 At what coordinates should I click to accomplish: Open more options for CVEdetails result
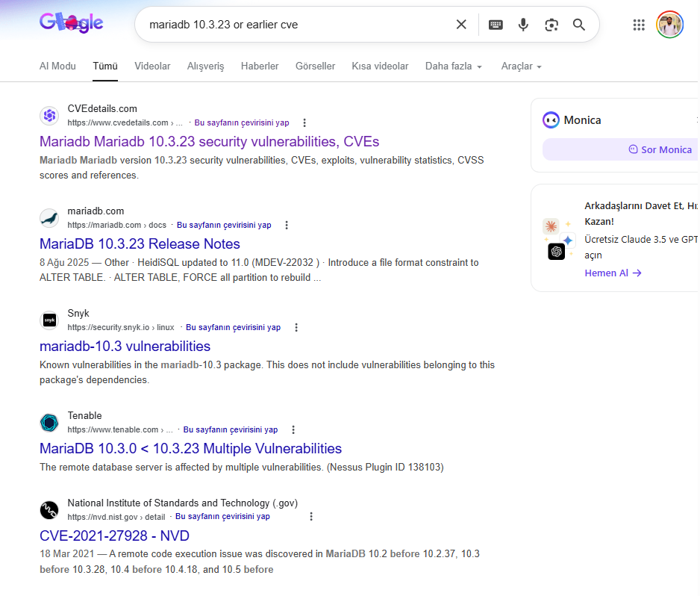(x=304, y=122)
